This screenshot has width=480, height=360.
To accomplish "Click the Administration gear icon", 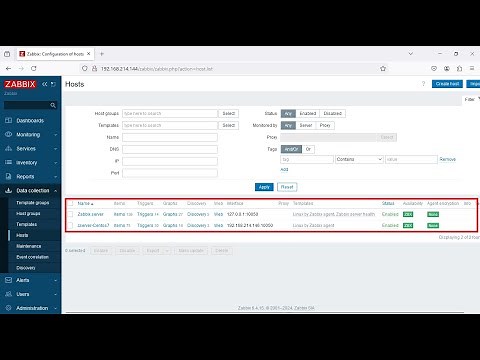I will tap(9, 308).
